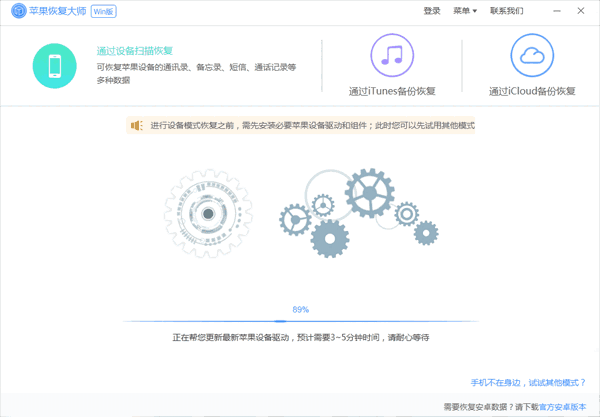
Task: Switch to 通过iCloud备份恢复 mode
Action: 532,91
